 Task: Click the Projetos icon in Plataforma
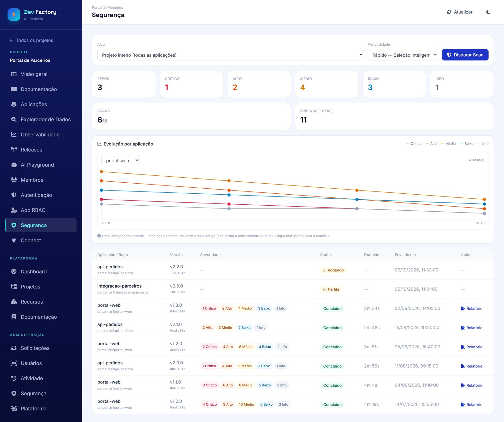coord(14,287)
